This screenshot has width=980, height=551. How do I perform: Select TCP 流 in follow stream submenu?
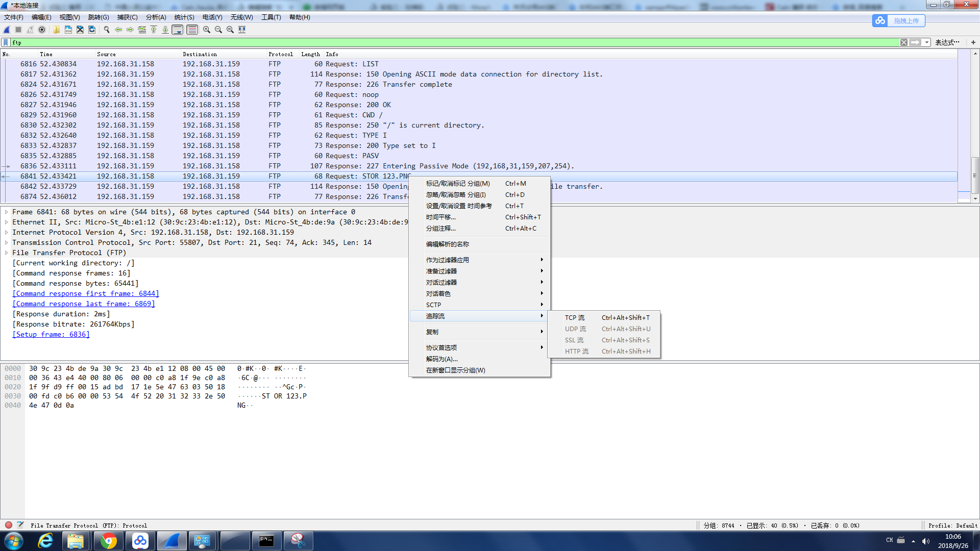(575, 317)
